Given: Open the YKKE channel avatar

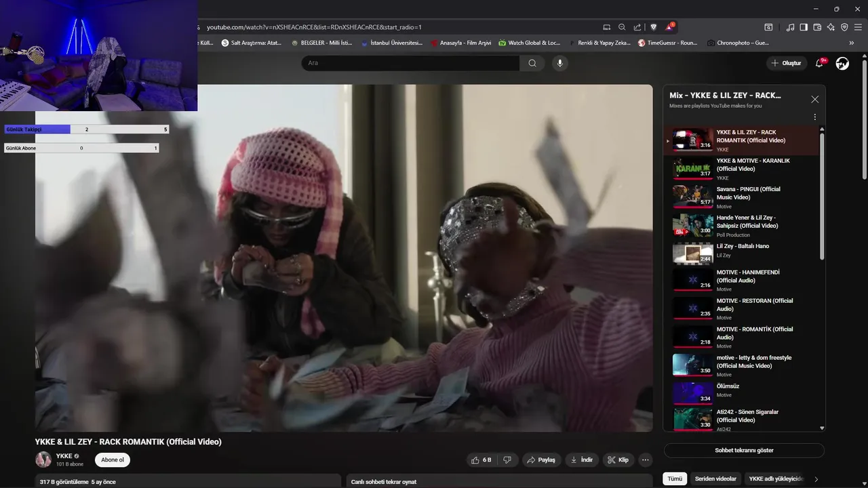Looking at the screenshot, I should click(43, 460).
